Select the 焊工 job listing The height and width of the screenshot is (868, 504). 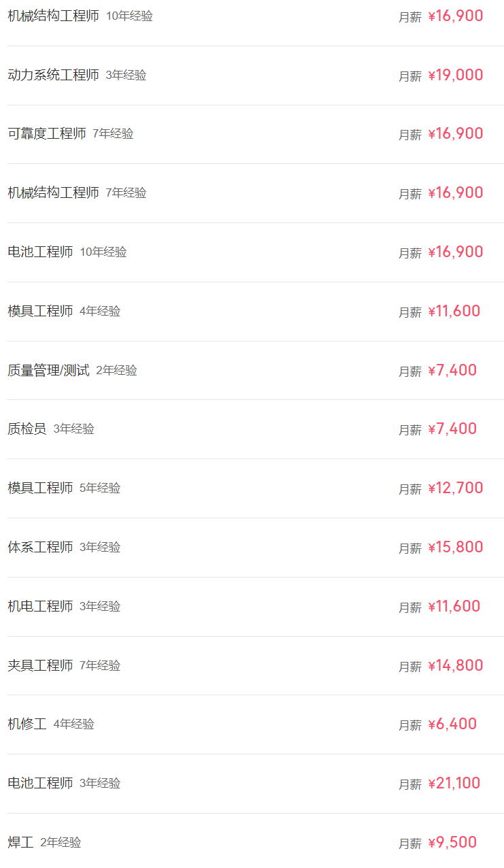20,843
